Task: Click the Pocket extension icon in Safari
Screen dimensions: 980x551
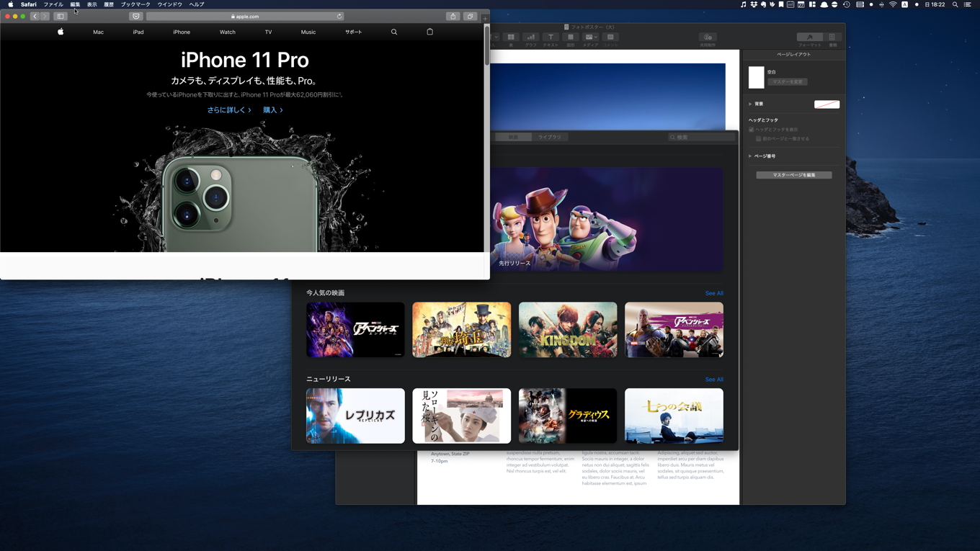Action: [135, 16]
